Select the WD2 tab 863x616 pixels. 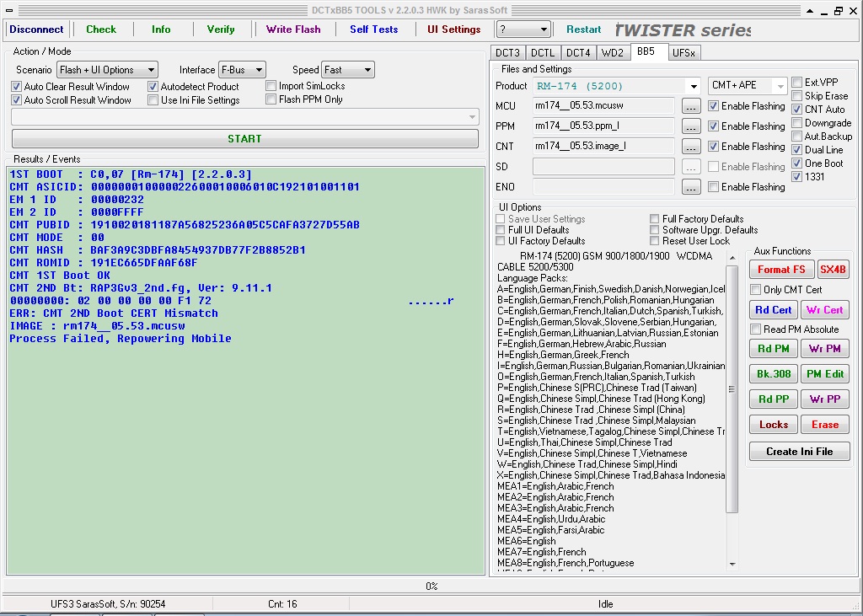point(613,53)
